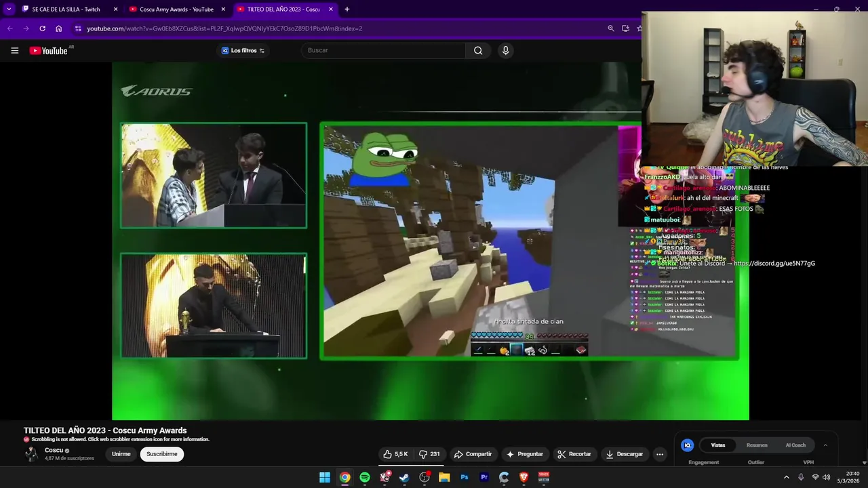The image size is (868, 488).
Task: Switch to Coscu Army Awards YouTube tab
Action: pyautogui.click(x=178, y=9)
